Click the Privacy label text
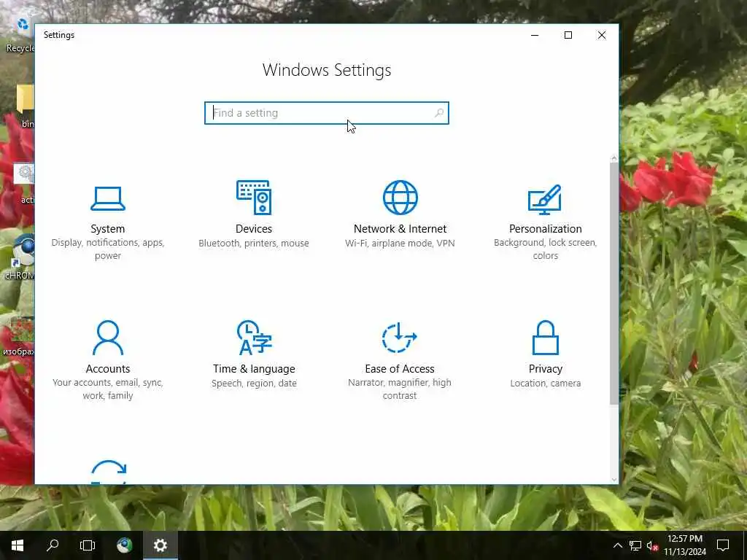The image size is (747, 560). (545, 368)
